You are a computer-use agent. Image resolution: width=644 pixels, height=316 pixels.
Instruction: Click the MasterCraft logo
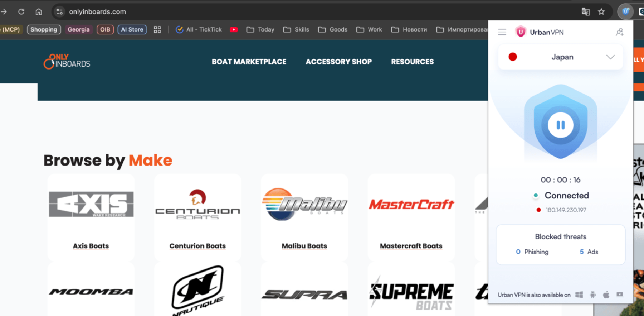411,204
